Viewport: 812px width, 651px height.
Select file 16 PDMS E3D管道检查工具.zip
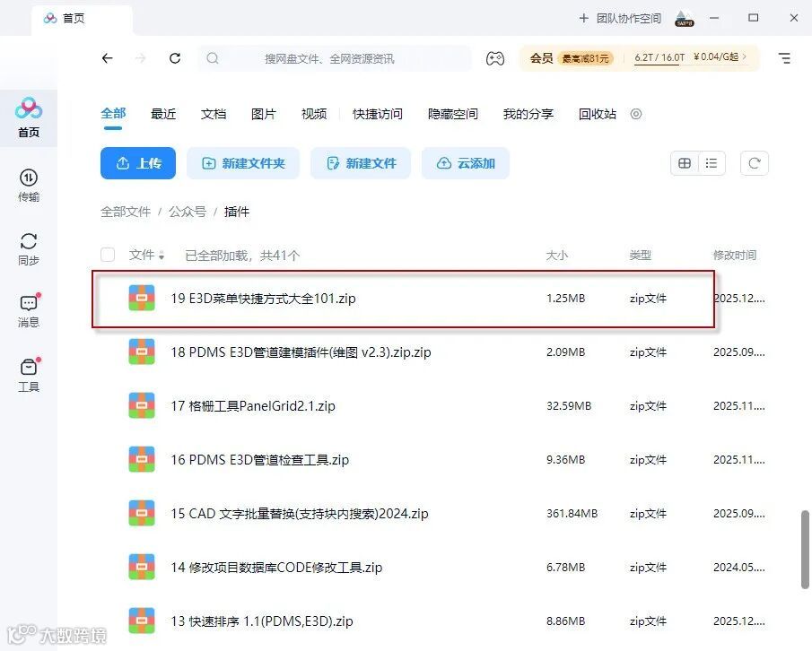[259, 460]
